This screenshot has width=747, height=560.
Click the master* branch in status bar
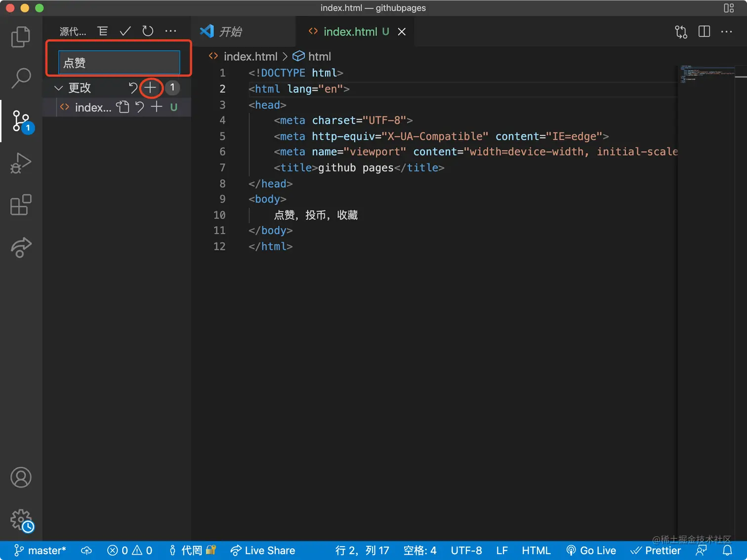point(40,550)
